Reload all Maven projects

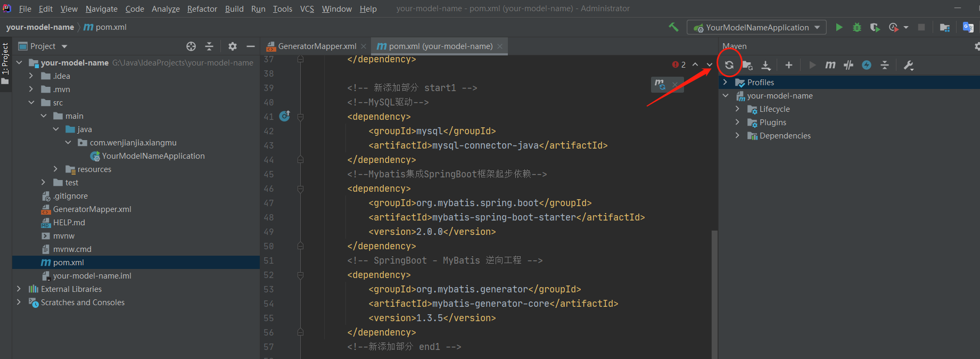[729, 65]
